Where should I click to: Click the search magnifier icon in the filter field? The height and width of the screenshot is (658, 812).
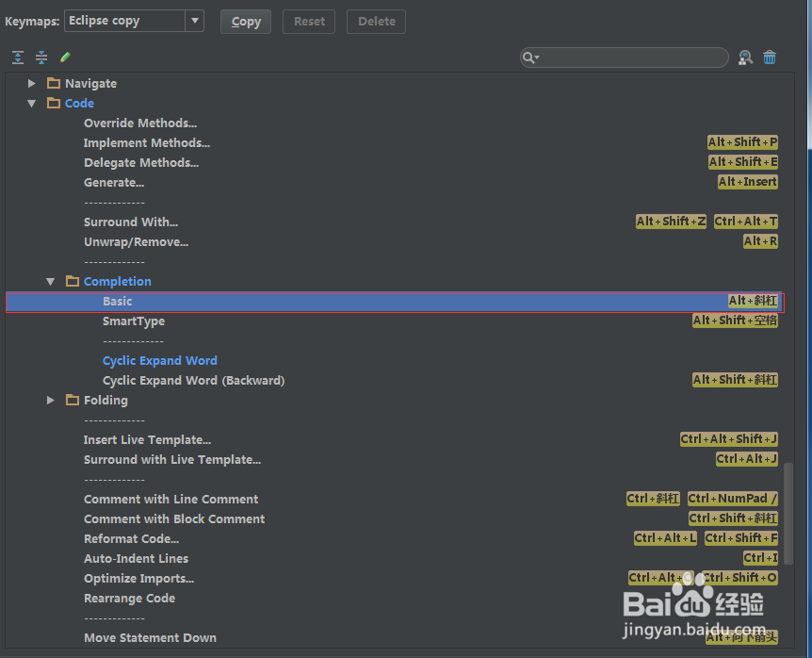click(x=529, y=58)
